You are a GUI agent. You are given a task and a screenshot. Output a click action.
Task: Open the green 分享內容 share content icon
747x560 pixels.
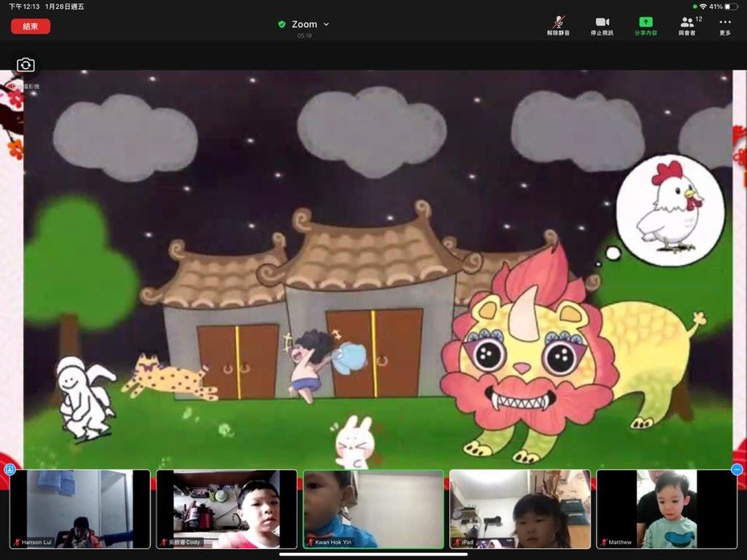(645, 22)
